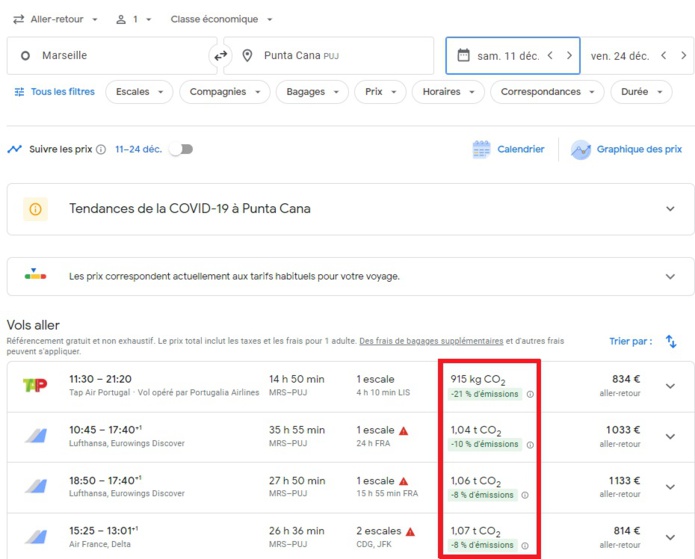Go to next departure date after sam. 11 déc.

(x=570, y=55)
